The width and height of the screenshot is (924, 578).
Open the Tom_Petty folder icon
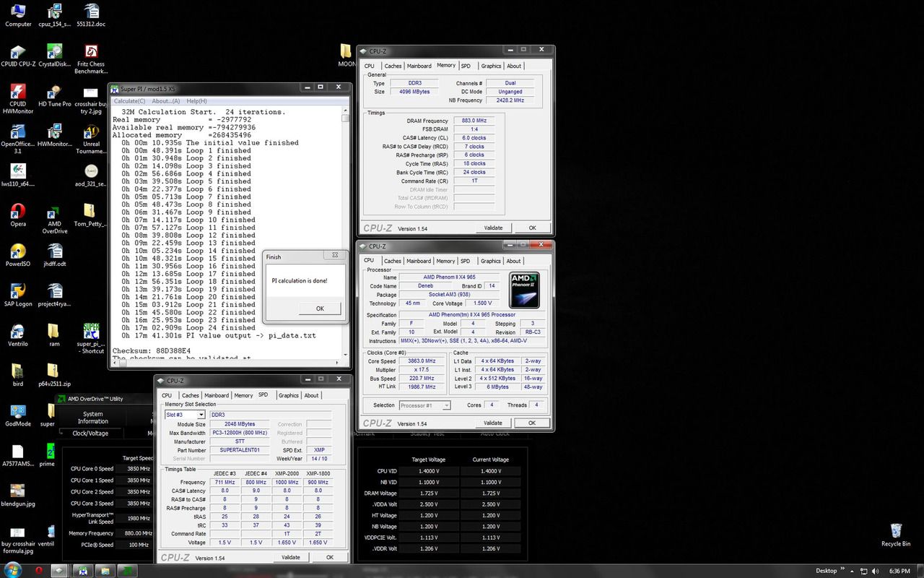[x=91, y=215]
